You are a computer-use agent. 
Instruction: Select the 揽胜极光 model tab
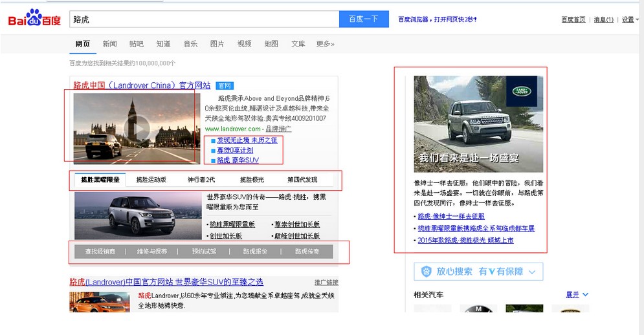(252, 180)
